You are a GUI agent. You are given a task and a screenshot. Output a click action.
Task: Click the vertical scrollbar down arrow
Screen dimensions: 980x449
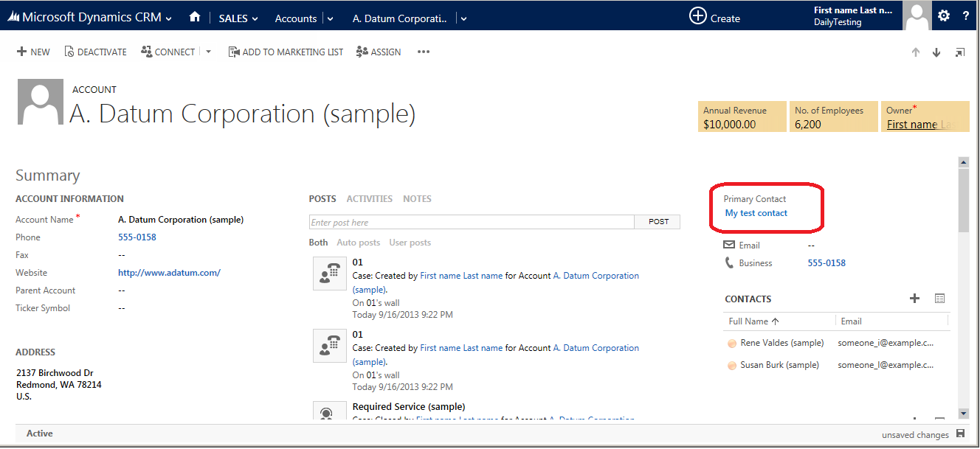click(x=963, y=413)
